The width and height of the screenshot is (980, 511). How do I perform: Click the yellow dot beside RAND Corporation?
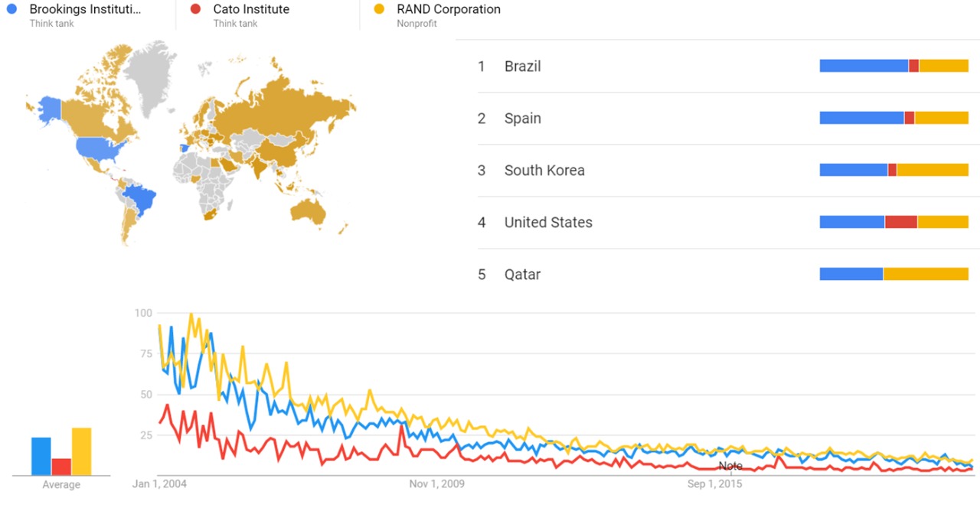379,10
